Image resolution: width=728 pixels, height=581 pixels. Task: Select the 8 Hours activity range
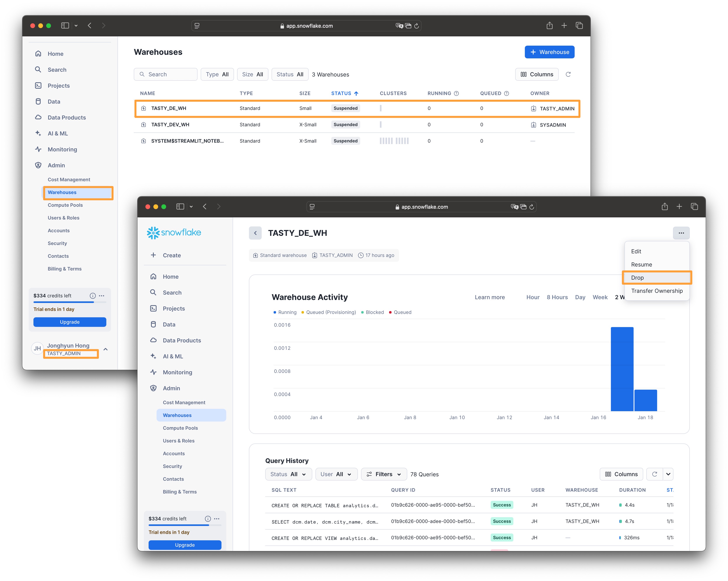point(557,297)
